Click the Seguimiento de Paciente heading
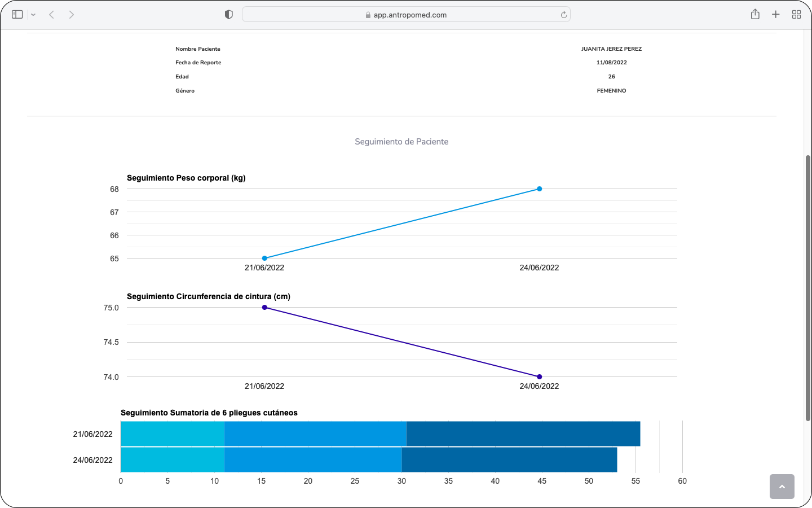 pyautogui.click(x=401, y=142)
